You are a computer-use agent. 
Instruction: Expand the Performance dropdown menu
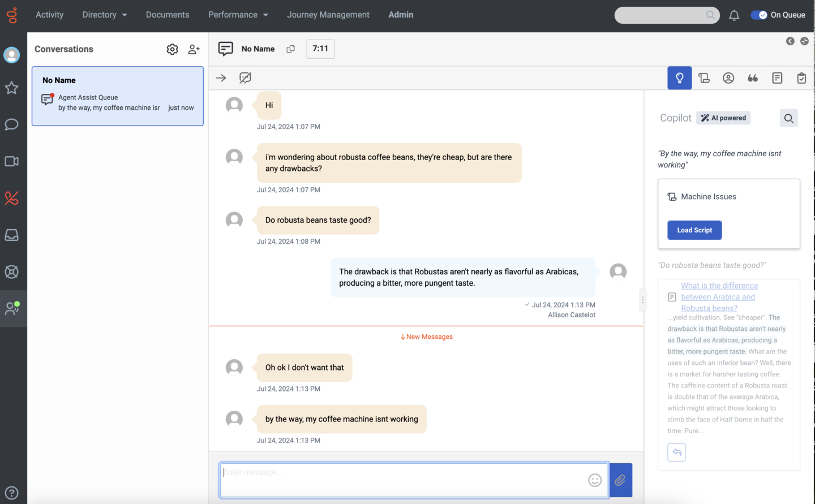(238, 15)
